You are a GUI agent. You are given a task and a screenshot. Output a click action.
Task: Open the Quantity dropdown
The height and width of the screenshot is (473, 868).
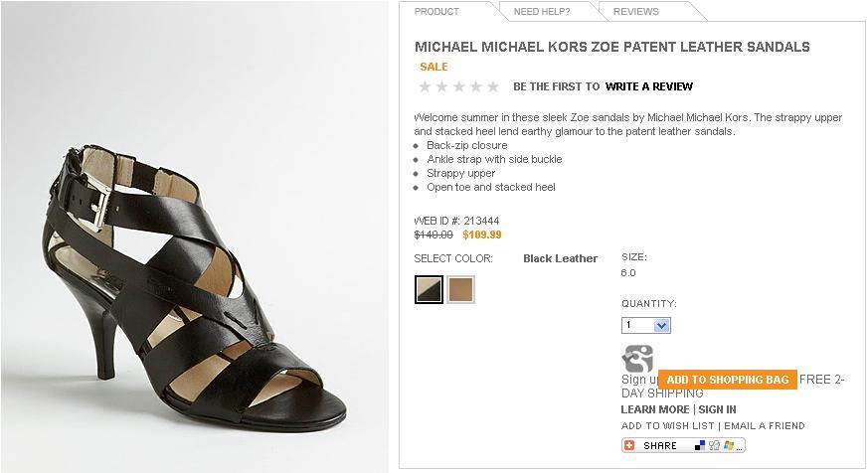662,325
